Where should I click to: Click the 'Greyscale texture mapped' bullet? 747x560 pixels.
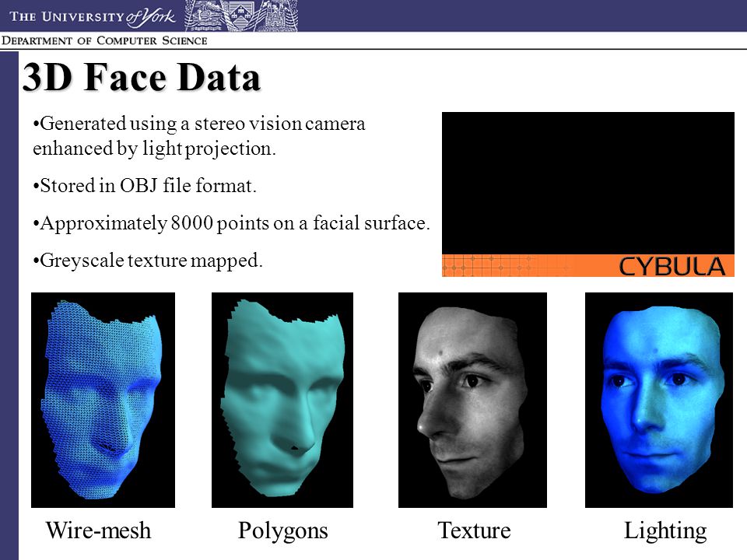[x=148, y=261]
